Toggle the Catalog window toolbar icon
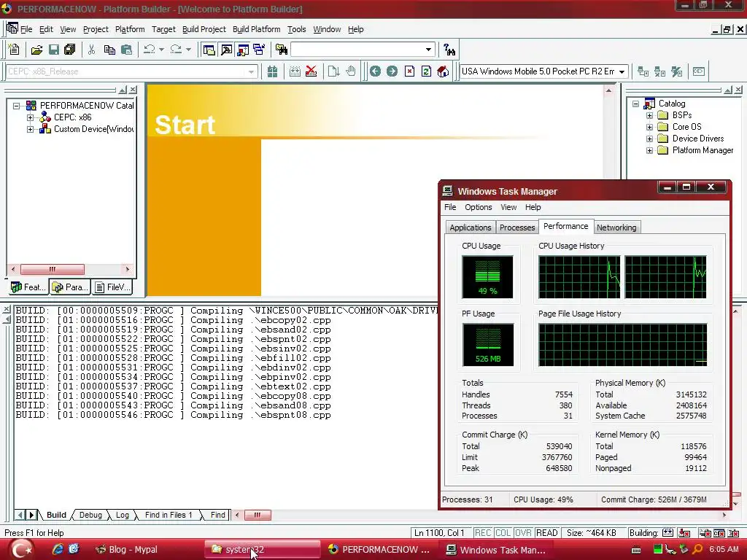 (243, 50)
